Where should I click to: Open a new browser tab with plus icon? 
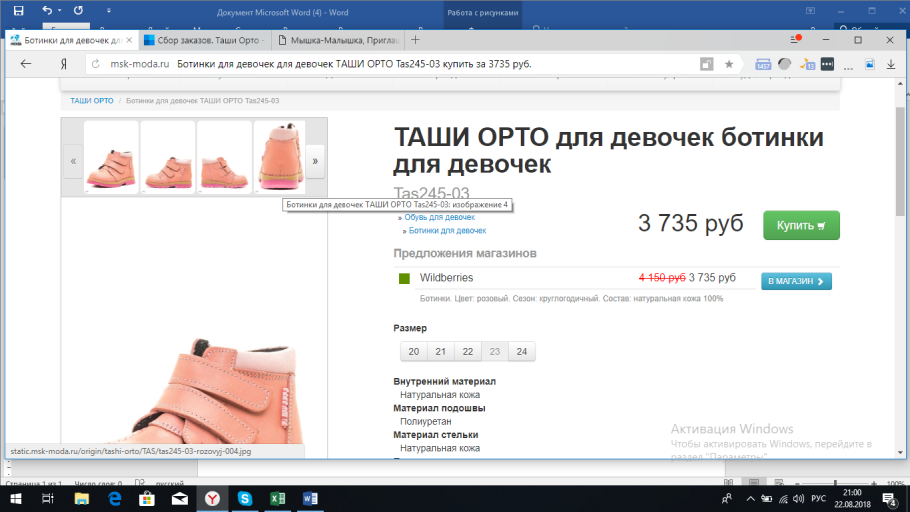coord(415,40)
